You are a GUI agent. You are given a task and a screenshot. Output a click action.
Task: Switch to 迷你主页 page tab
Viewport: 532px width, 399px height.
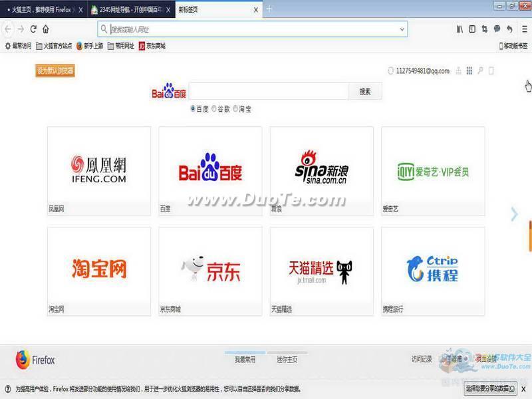point(287,359)
